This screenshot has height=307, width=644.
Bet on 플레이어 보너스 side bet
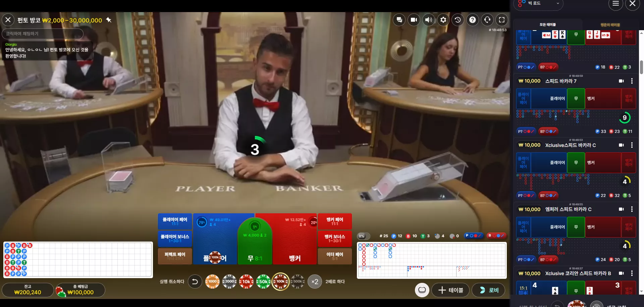pos(175,239)
